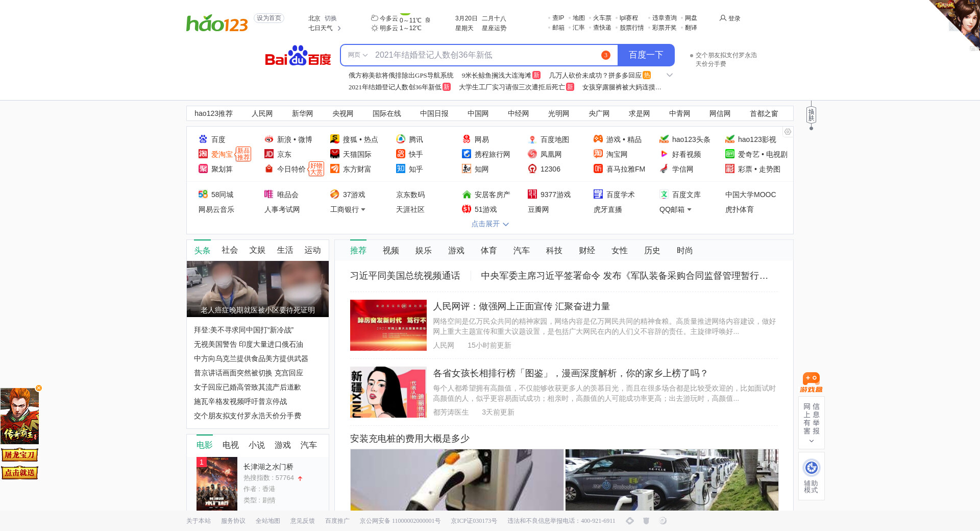Open the QQ邮箱 dropdown arrow

pyautogui.click(x=690, y=210)
